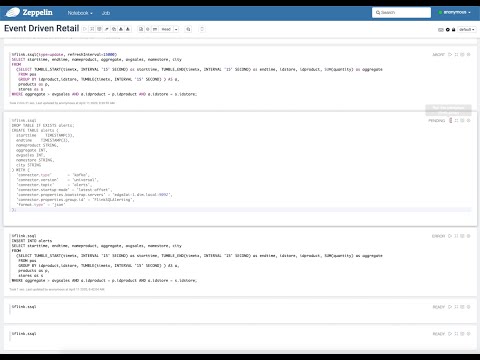Run the first READY paragraph

(450, 307)
